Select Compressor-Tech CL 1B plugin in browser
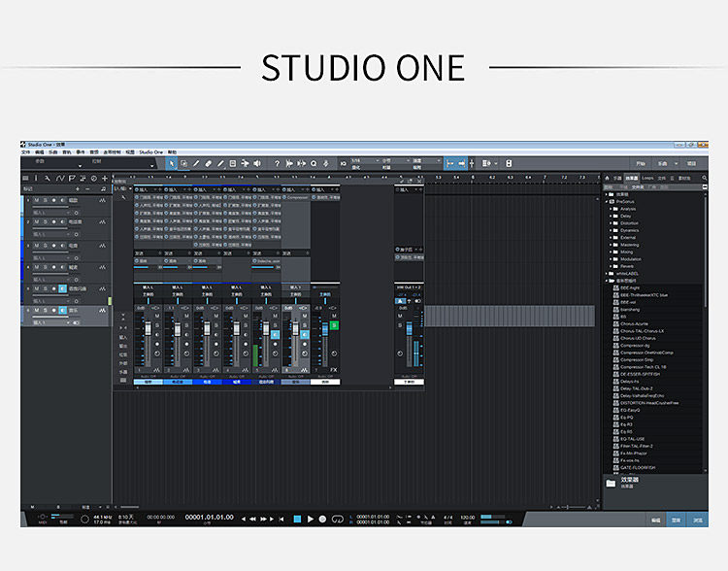Screen dimensions: 728x571 643,367
